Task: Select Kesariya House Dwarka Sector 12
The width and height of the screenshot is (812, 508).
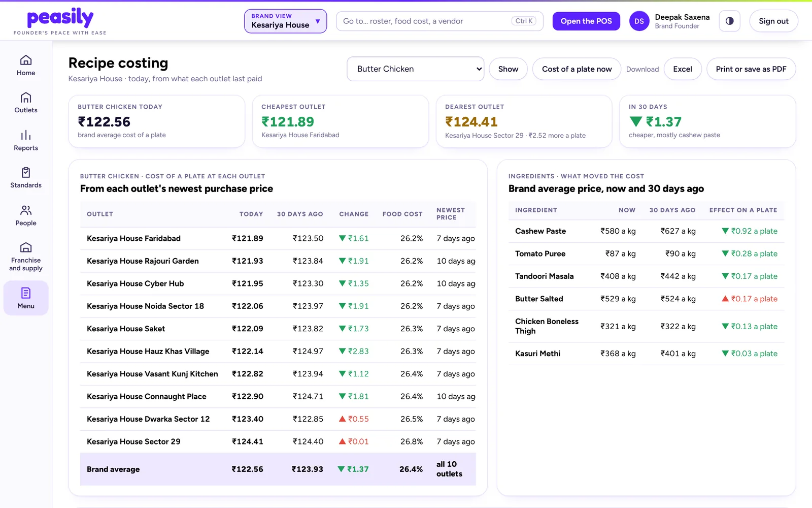Action: point(148,419)
